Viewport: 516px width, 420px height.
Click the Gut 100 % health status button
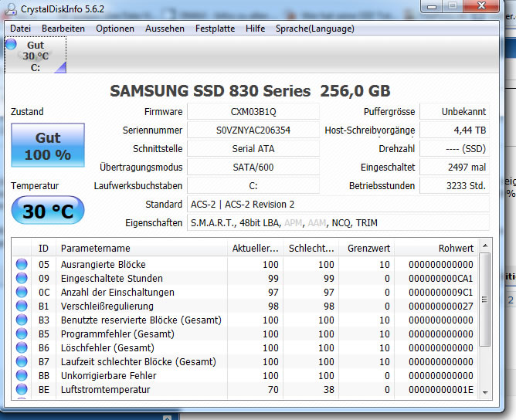click(x=48, y=145)
